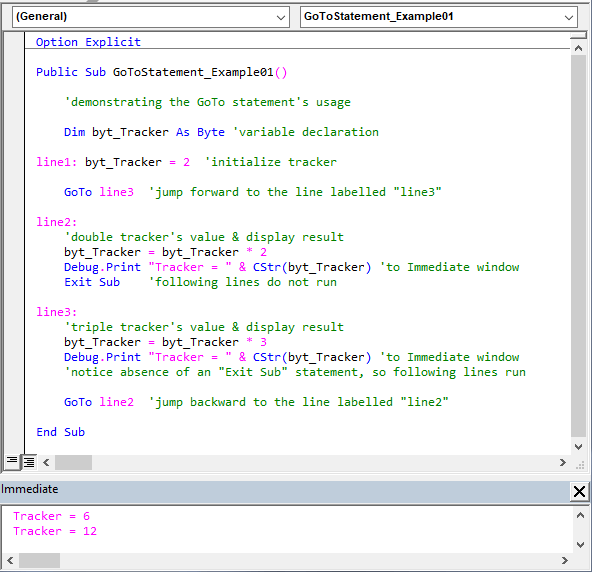The image size is (592, 572).
Task: Click the Immediate window title bar
Action: pos(285,492)
